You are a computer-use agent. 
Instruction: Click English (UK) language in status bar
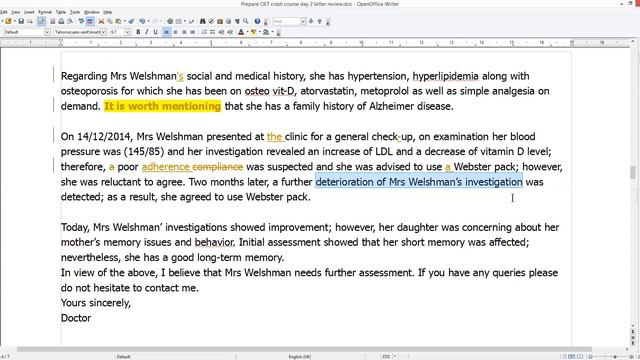[300, 357]
